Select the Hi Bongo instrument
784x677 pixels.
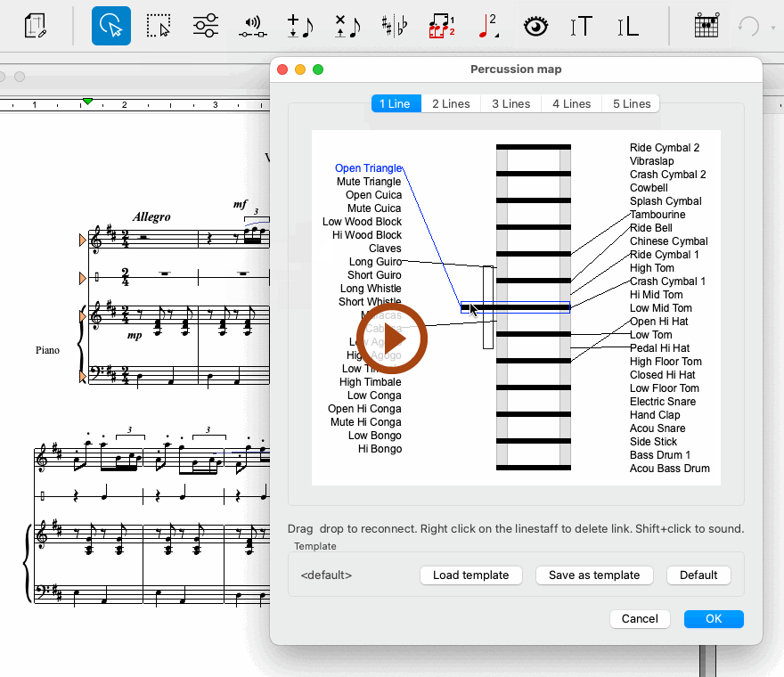[380, 449]
